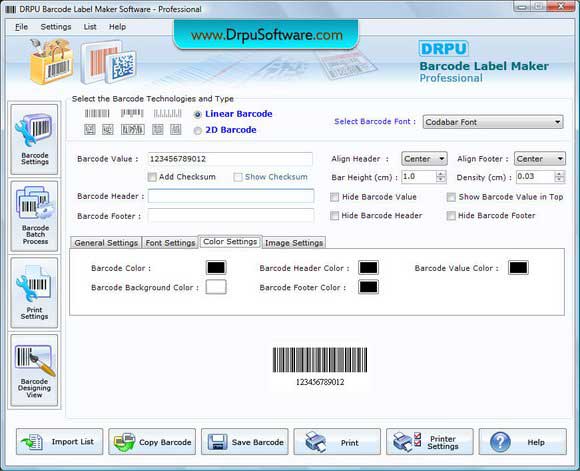Open Barcode Settings in the sidebar
This screenshot has width=580, height=471.
(x=34, y=139)
